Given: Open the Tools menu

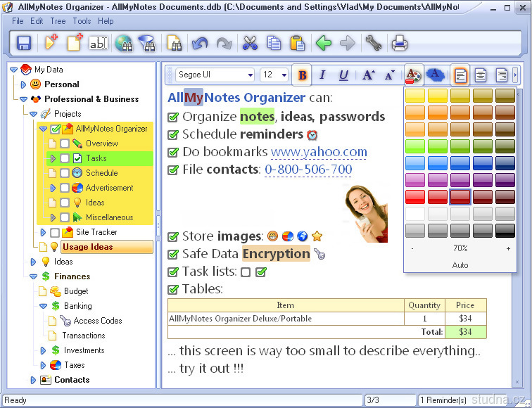Looking at the screenshot, I should [82, 21].
